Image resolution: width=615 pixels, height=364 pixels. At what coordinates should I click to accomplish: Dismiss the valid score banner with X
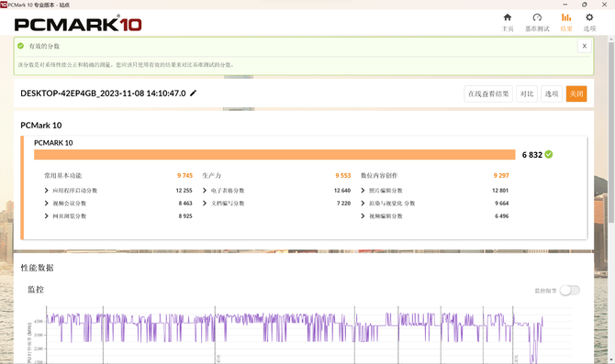(585, 46)
